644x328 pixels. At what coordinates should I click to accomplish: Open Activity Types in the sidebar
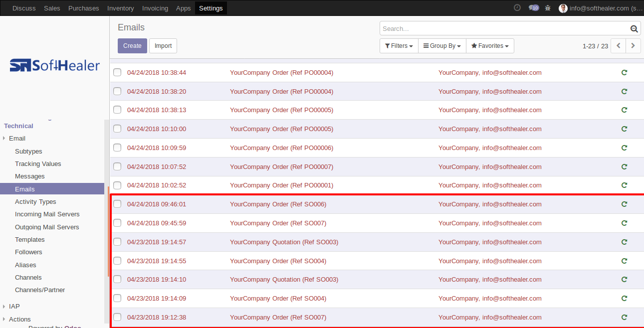(35, 202)
